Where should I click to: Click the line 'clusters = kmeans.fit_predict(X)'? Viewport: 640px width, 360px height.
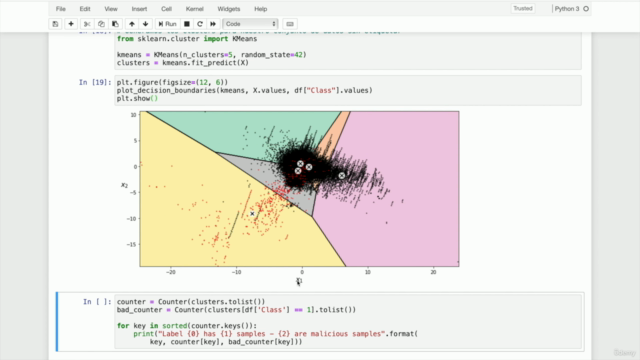[182, 63]
